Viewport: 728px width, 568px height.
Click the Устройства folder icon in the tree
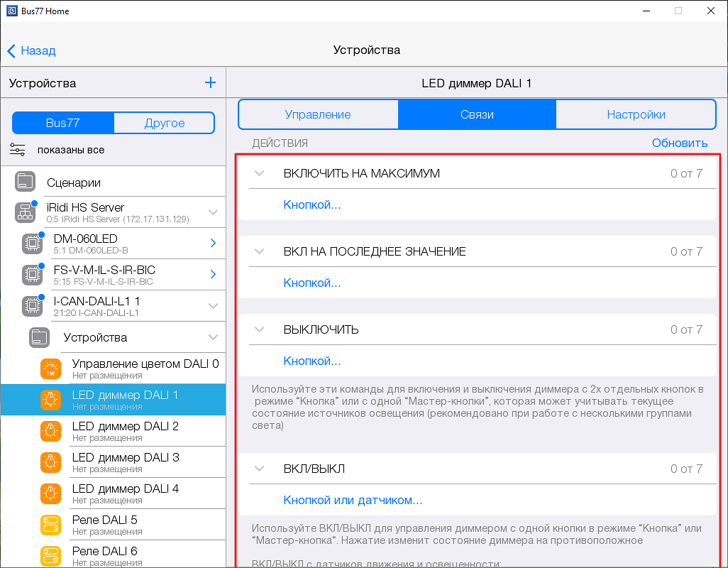(x=39, y=337)
